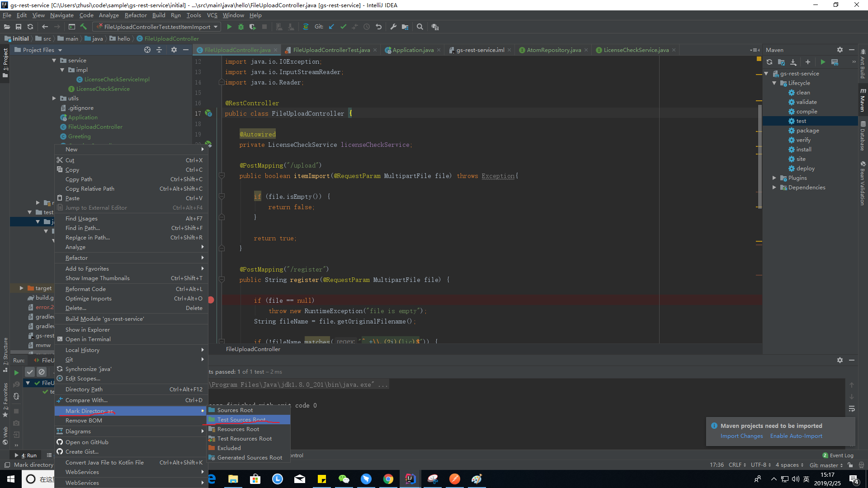Open Settings wrench icon in toolbar
Image resolution: width=868 pixels, height=488 pixels.
[x=393, y=27]
